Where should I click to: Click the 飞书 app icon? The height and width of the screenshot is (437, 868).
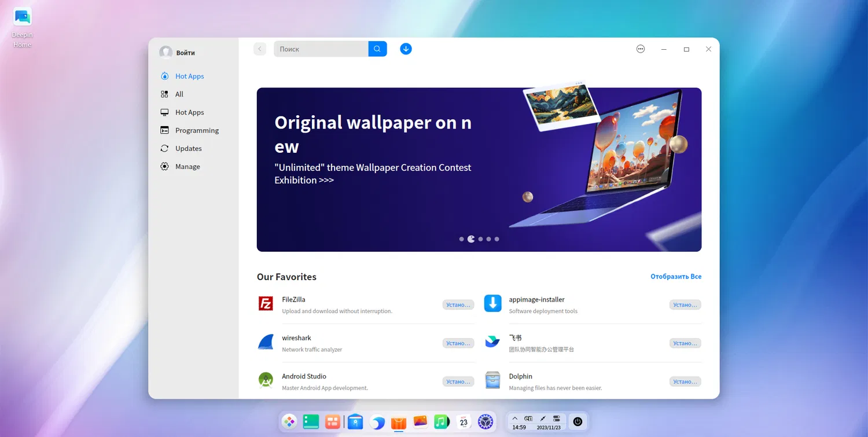492,342
